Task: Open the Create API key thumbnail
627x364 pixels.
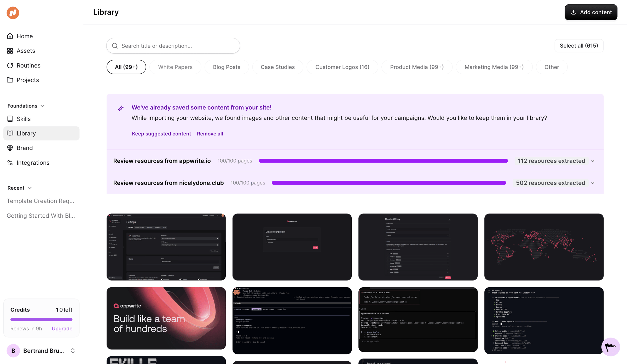Action: (418, 247)
